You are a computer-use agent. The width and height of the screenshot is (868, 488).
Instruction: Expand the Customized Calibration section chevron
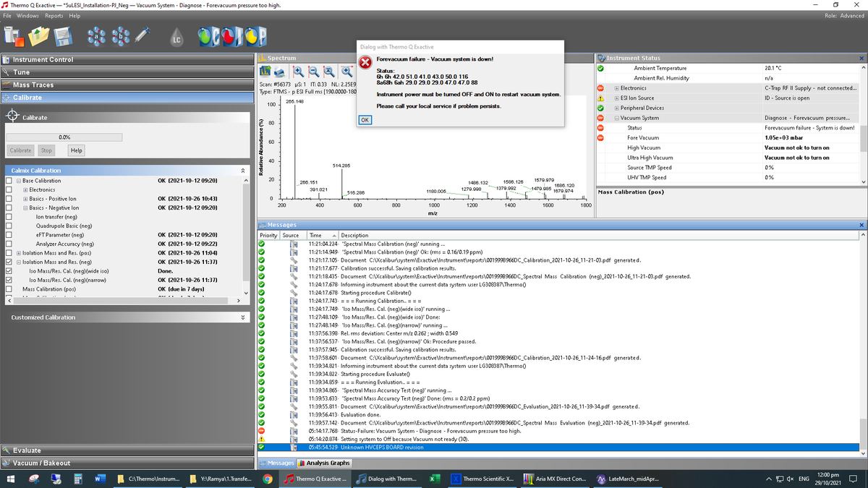pyautogui.click(x=242, y=317)
